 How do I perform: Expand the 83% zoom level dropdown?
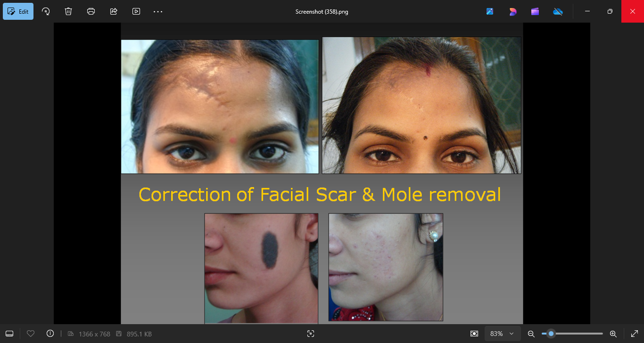pyautogui.click(x=503, y=334)
